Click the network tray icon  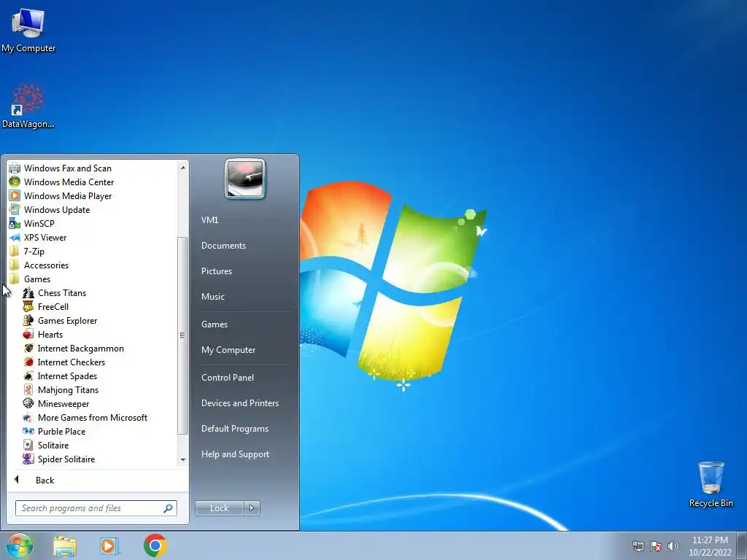click(638, 546)
